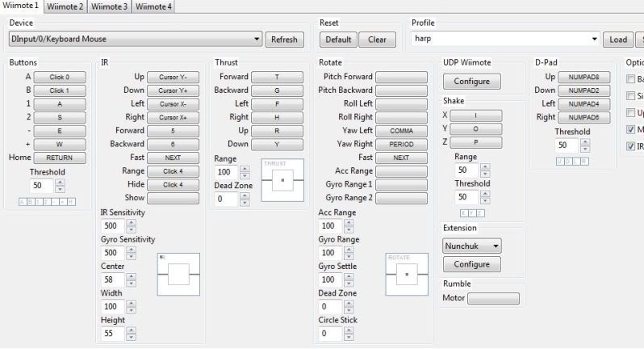
Task: Click the IR Right mapping 'Cursor X+'
Action: click(x=173, y=117)
